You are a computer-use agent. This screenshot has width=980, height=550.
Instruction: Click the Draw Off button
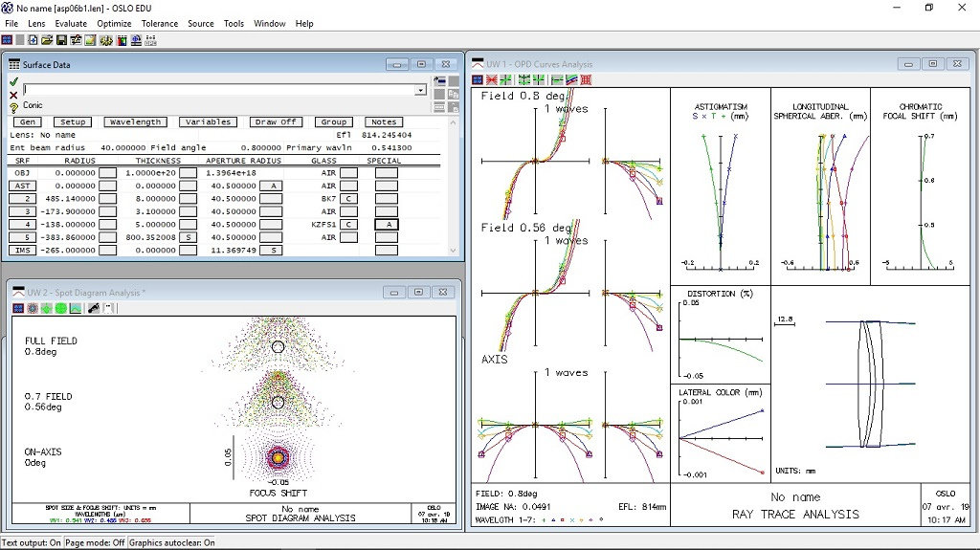click(x=276, y=121)
